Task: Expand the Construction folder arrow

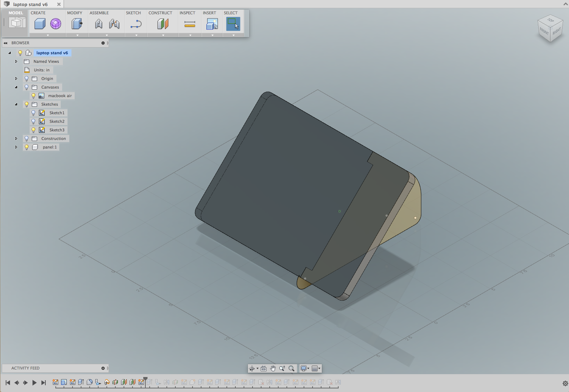Action: coord(16,139)
